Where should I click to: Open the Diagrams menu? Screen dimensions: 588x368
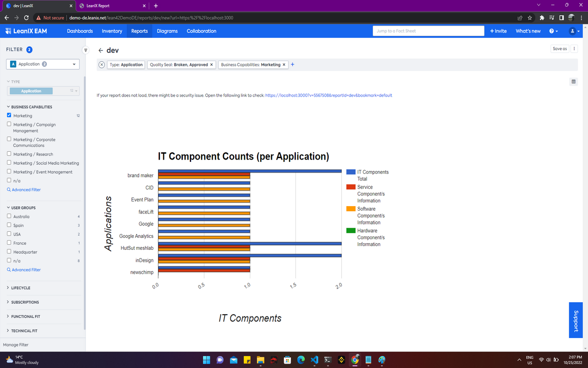tap(167, 31)
